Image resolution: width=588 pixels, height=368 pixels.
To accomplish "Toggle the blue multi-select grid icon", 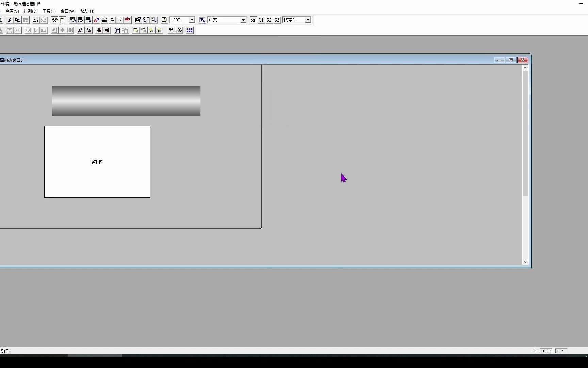I will tap(190, 30).
